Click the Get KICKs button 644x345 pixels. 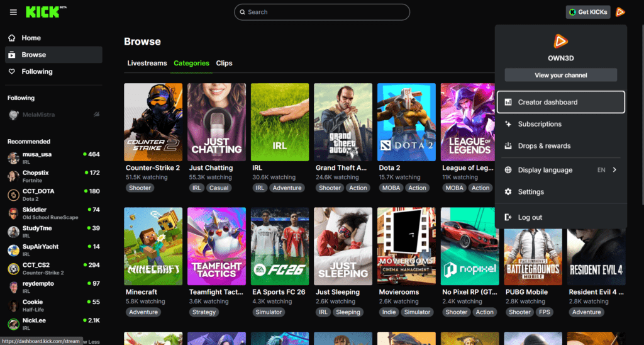tap(587, 12)
